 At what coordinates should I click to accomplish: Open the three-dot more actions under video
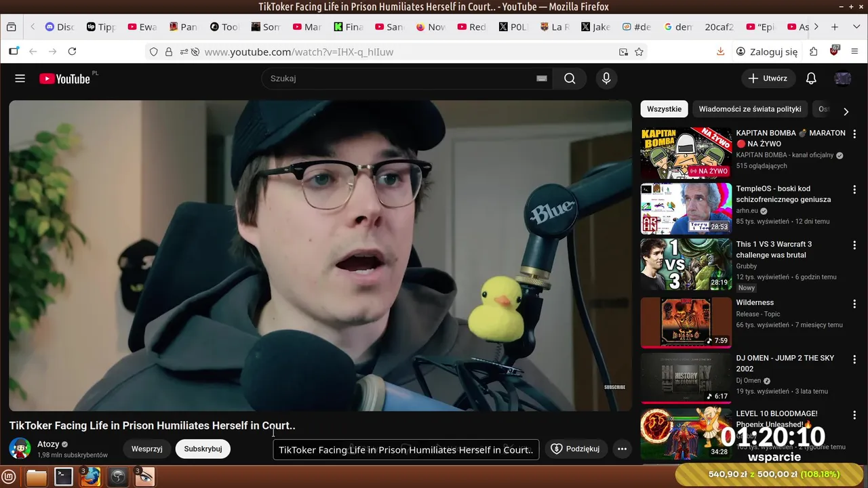point(622,449)
